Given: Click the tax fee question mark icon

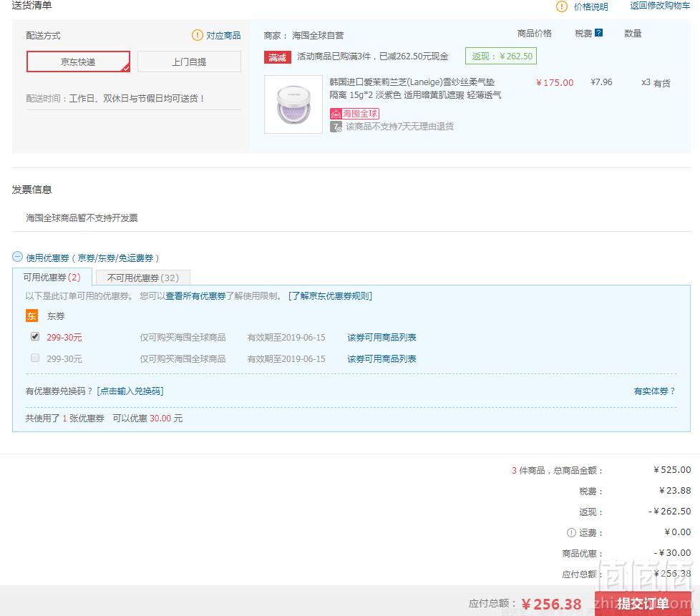Looking at the screenshot, I should tap(599, 33).
